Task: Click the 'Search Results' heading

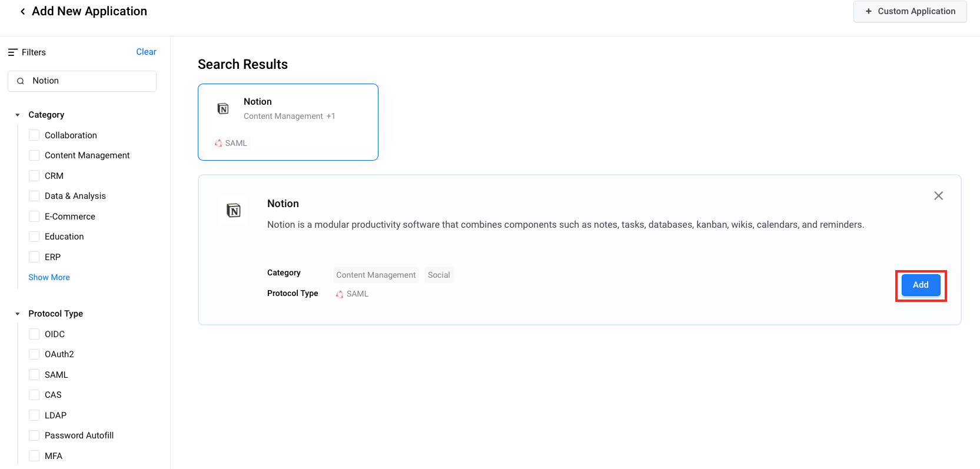Action: 242,64
